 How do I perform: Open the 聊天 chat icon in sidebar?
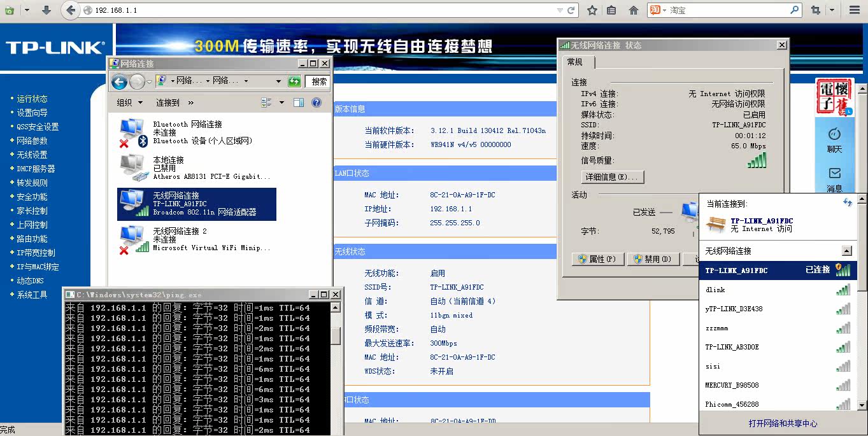pyautogui.click(x=834, y=141)
